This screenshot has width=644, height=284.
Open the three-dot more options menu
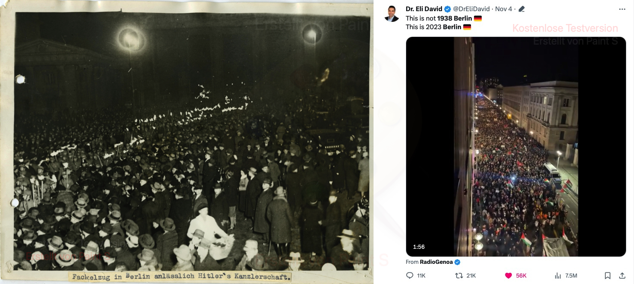[622, 9]
